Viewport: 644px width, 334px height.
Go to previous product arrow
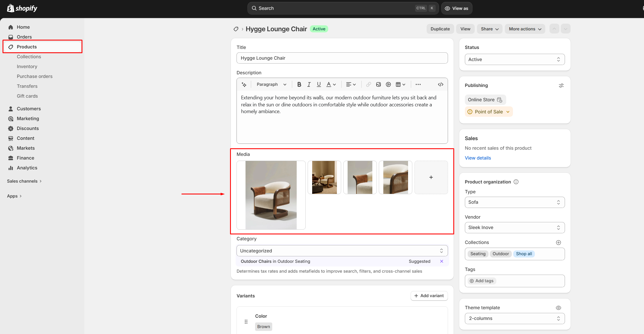(x=554, y=29)
